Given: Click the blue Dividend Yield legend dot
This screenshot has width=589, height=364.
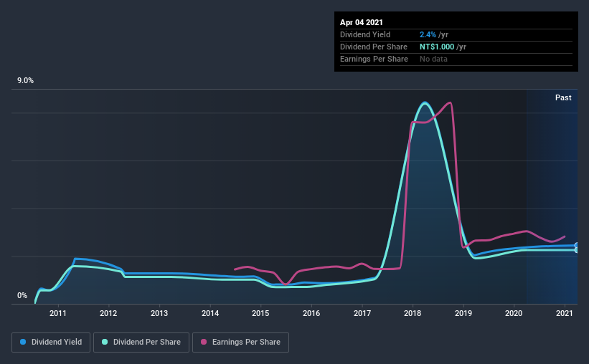Looking at the screenshot, I should point(23,342).
